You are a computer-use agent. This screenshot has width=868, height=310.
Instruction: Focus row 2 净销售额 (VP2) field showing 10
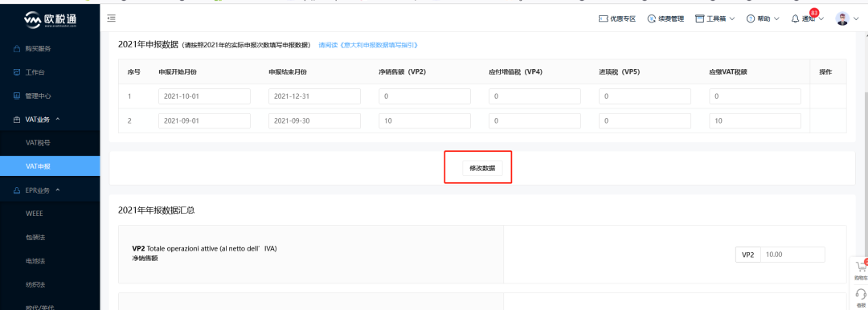pyautogui.click(x=424, y=120)
